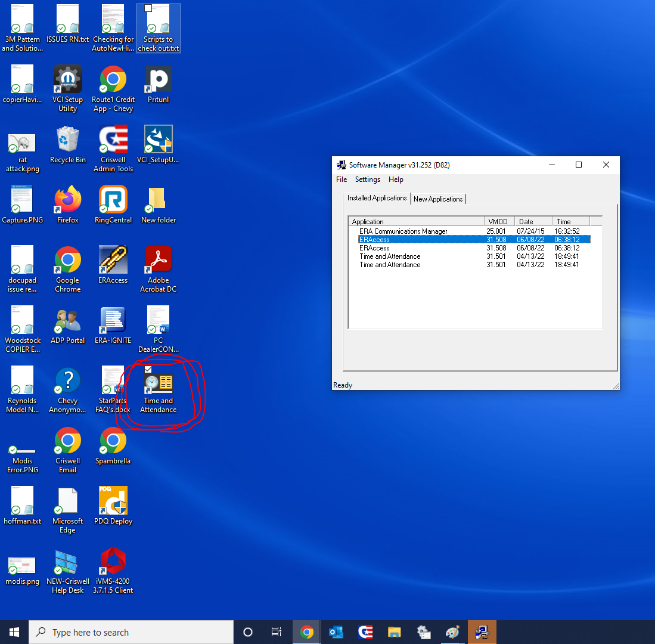Open the Settings menu in Software Manager
The width and height of the screenshot is (655, 644).
tap(368, 179)
